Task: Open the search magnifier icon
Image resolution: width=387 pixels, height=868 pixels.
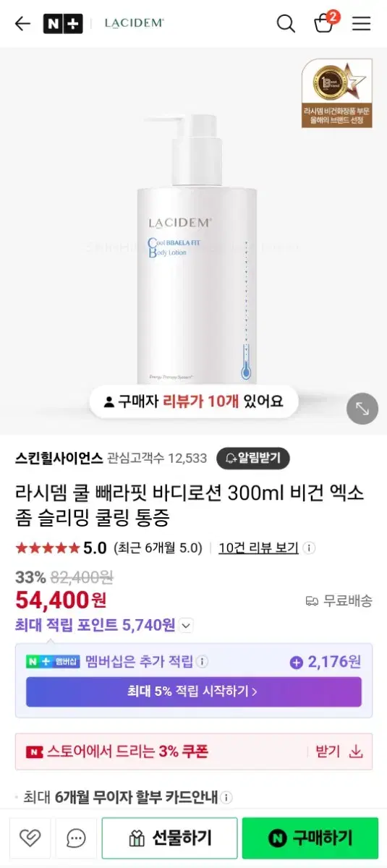Action: tap(286, 23)
